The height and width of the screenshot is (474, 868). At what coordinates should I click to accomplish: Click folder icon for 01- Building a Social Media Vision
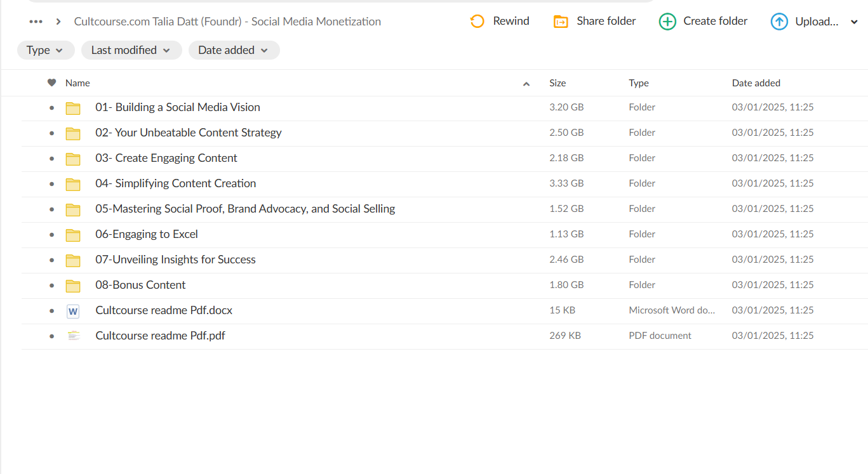(73, 108)
